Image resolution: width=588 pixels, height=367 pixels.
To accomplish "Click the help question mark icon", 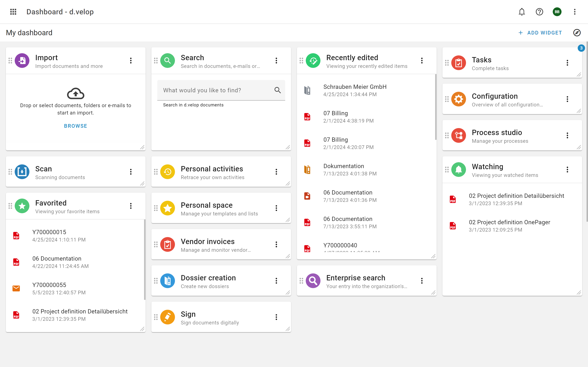I will tap(539, 12).
